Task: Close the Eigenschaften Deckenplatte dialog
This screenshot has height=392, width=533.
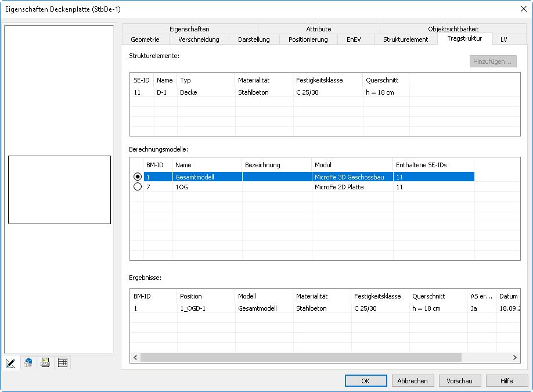Action: coord(524,9)
